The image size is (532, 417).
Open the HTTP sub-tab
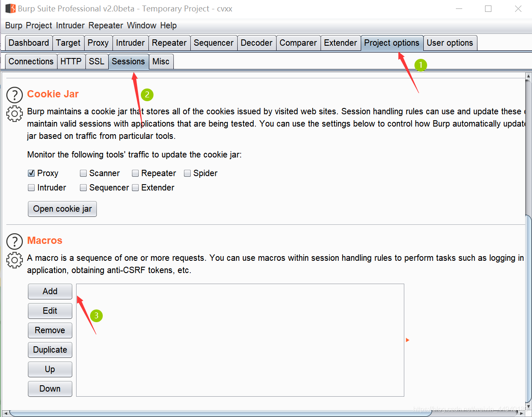click(x=71, y=61)
